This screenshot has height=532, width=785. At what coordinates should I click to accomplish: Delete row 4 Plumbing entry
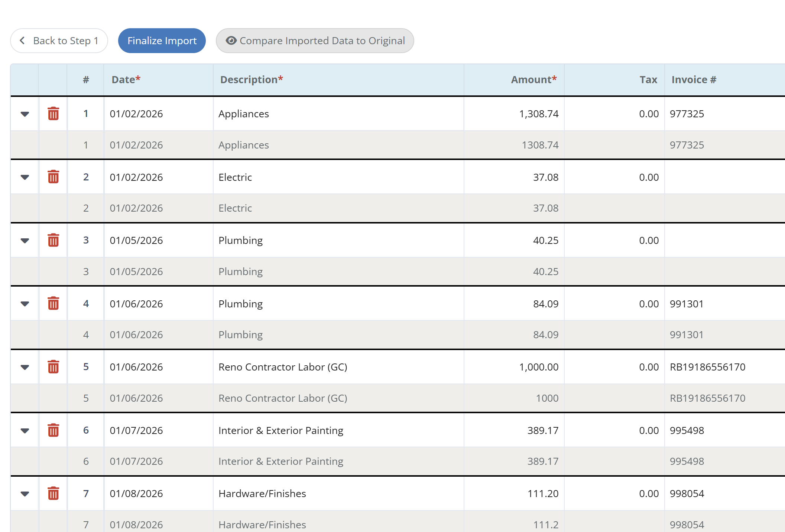coord(53,304)
